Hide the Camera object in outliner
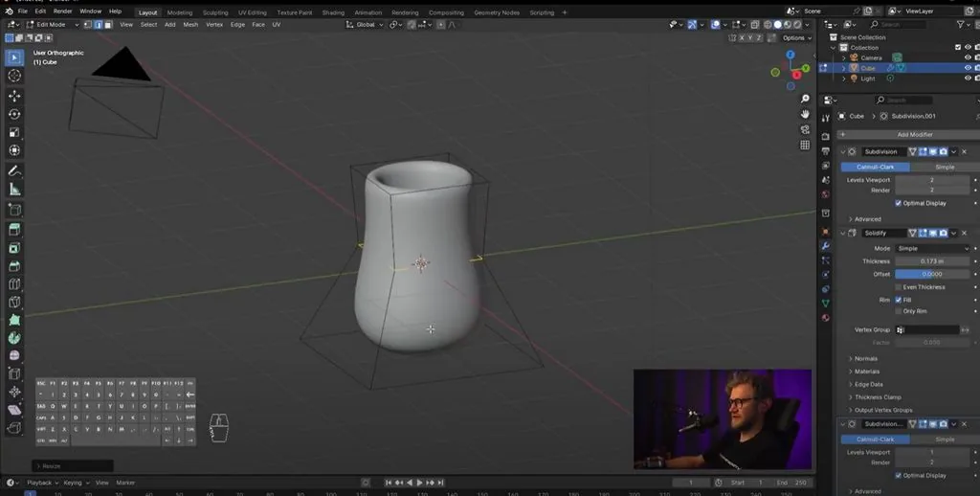The width and height of the screenshot is (980, 496). coord(968,57)
